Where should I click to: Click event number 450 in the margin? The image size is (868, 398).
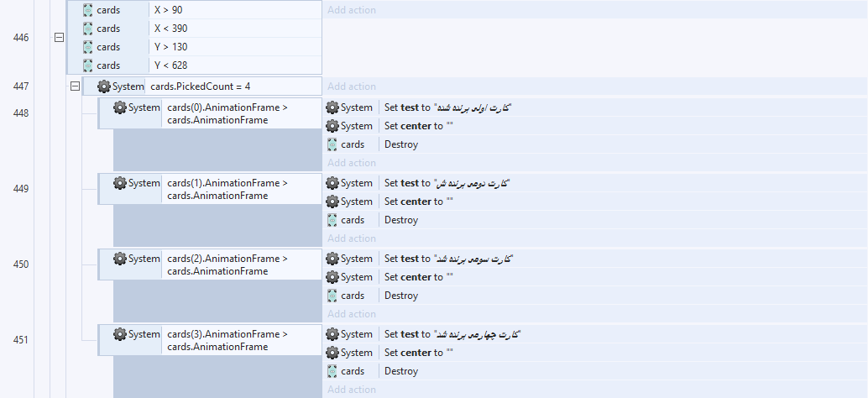[20, 264]
